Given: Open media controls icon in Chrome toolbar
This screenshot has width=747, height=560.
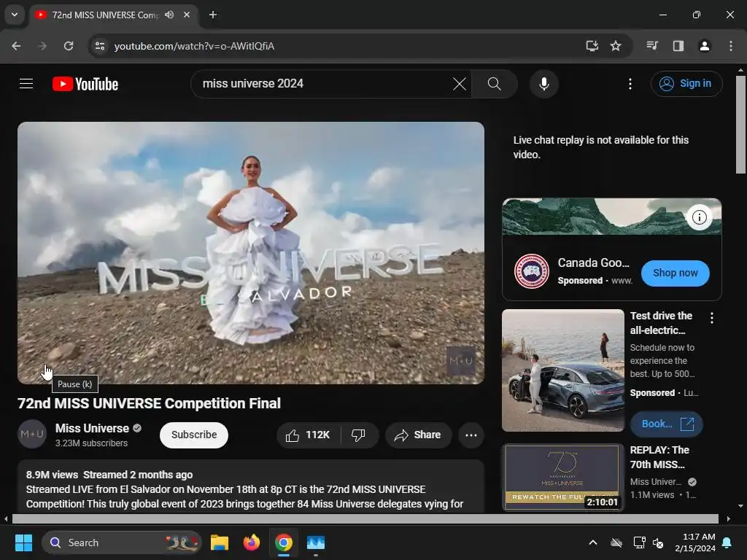Looking at the screenshot, I should click(651, 46).
